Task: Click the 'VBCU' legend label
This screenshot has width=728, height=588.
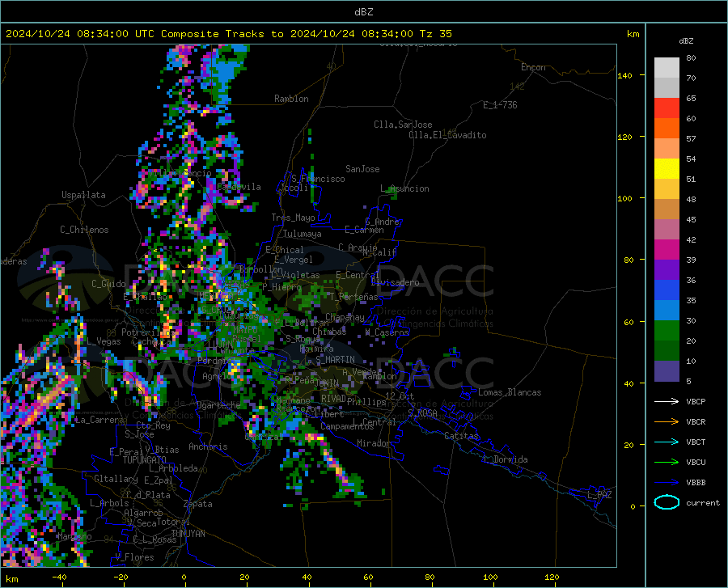Action: [x=696, y=463]
